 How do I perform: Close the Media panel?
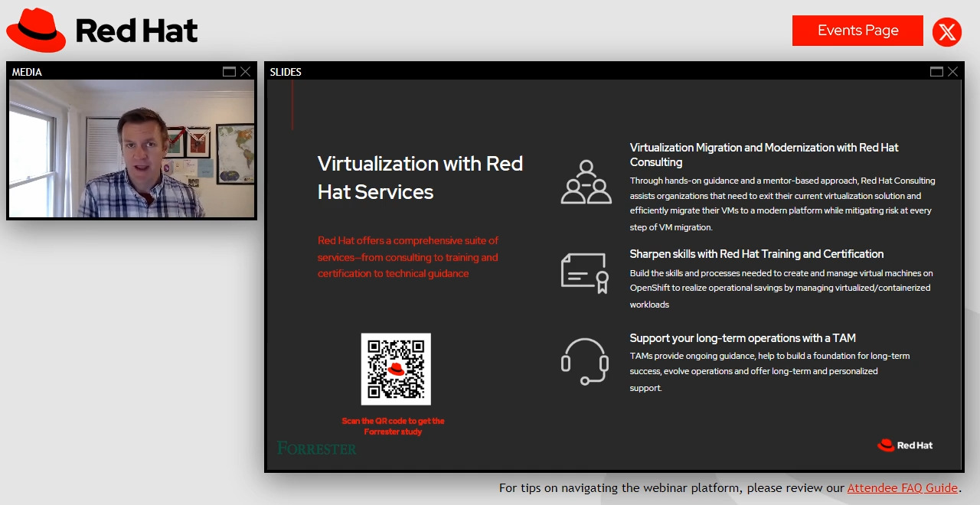tap(245, 72)
